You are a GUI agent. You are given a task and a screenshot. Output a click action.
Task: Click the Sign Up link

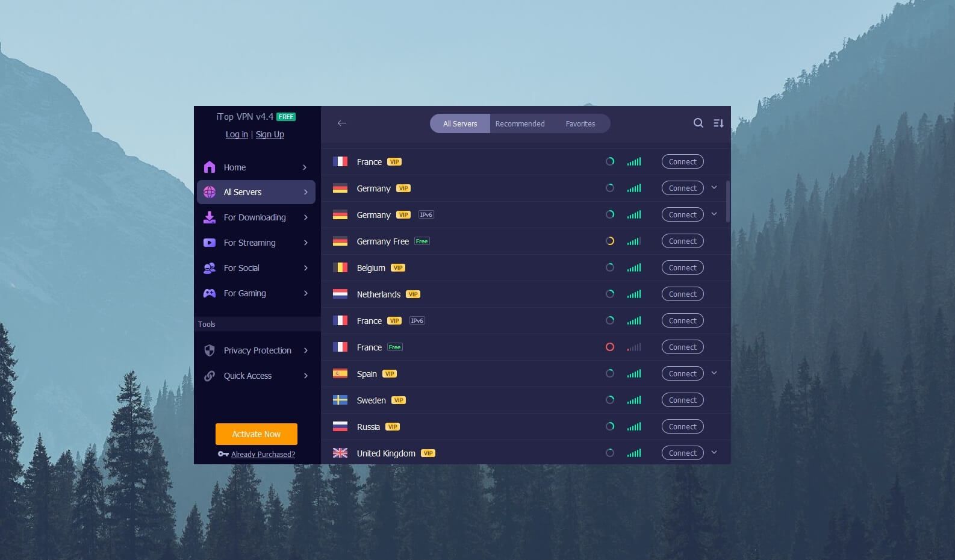point(270,134)
